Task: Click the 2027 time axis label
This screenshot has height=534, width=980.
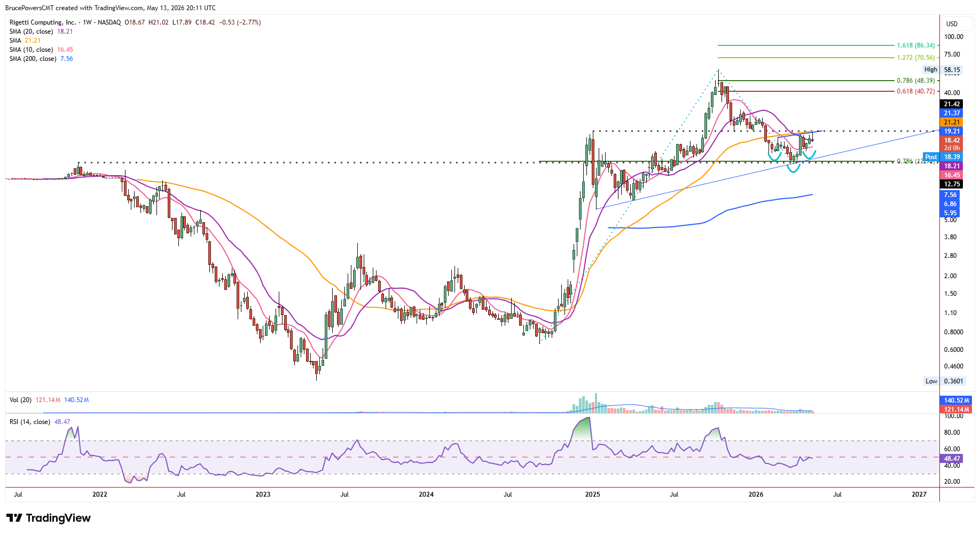Action: (919, 494)
